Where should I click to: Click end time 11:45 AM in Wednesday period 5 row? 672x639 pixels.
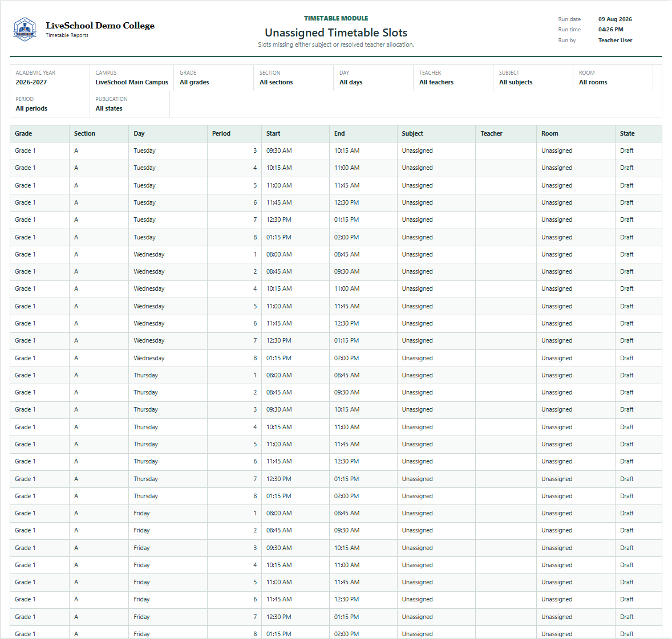pyautogui.click(x=347, y=306)
